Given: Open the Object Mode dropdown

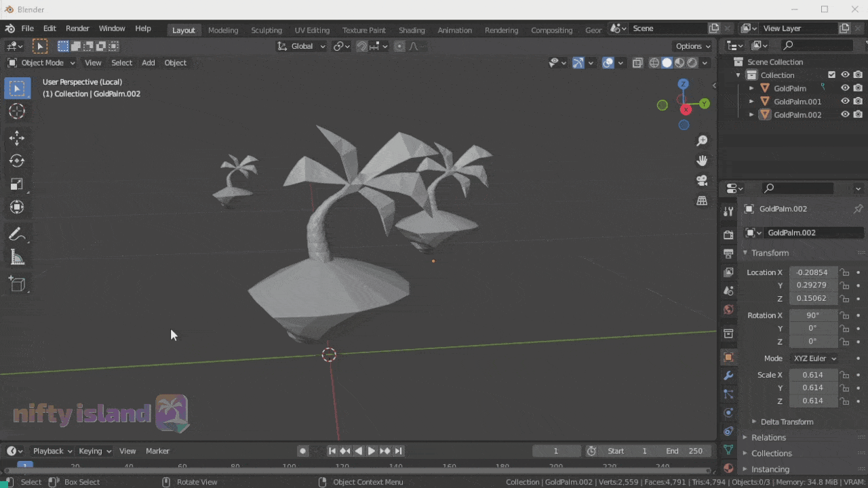Looking at the screenshot, I should click(41, 63).
